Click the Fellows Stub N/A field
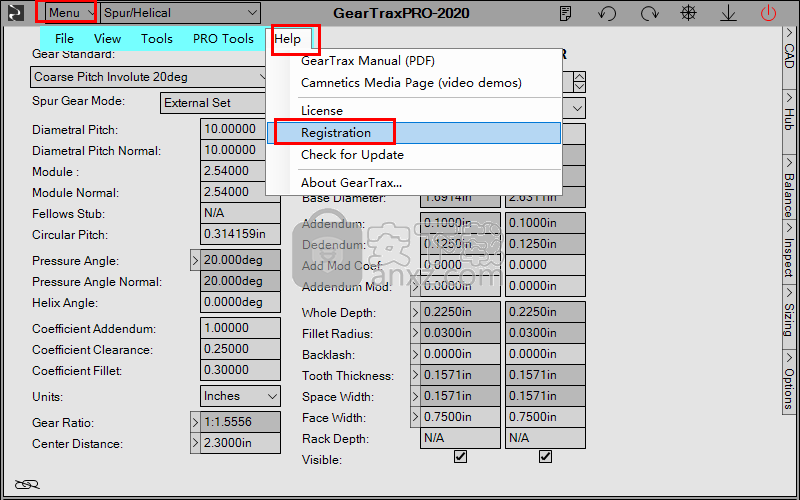800x500 pixels. click(240, 213)
